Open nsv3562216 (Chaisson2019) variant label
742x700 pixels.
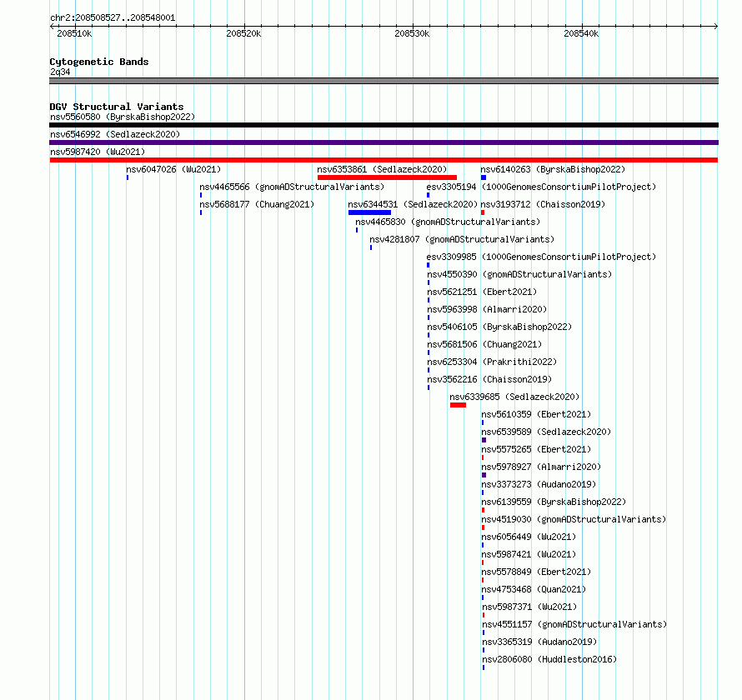coord(489,379)
